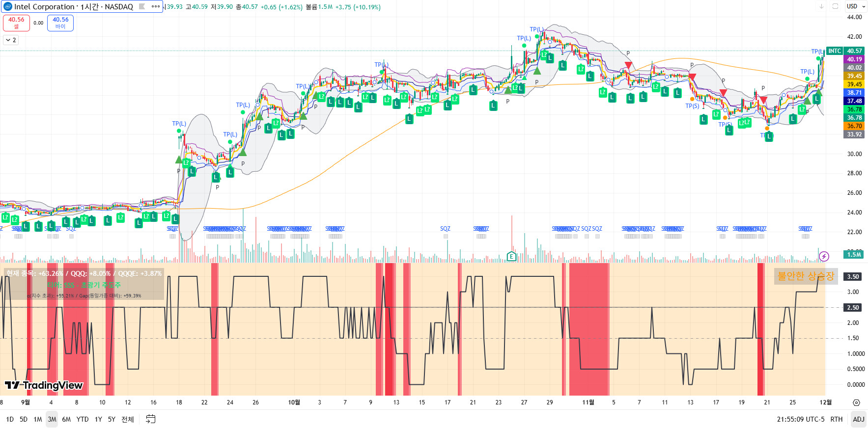868x428 pixels.
Task: Click the orange 36.70 price label
Action: pyautogui.click(x=854, y=126)
